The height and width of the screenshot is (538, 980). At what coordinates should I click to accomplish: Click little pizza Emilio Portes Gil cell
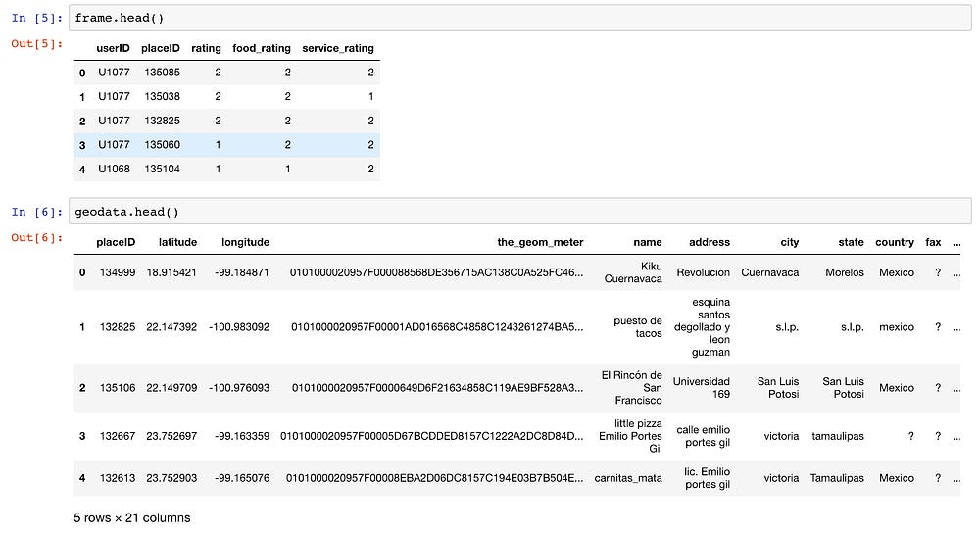[630, 436]
